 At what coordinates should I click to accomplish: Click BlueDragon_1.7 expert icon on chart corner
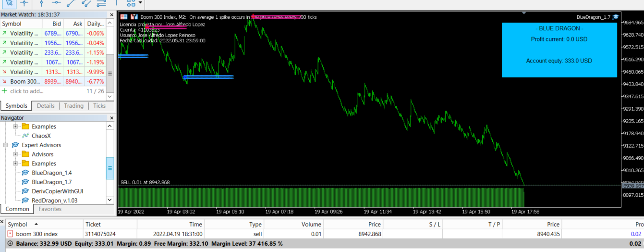[x=616, y=17]
